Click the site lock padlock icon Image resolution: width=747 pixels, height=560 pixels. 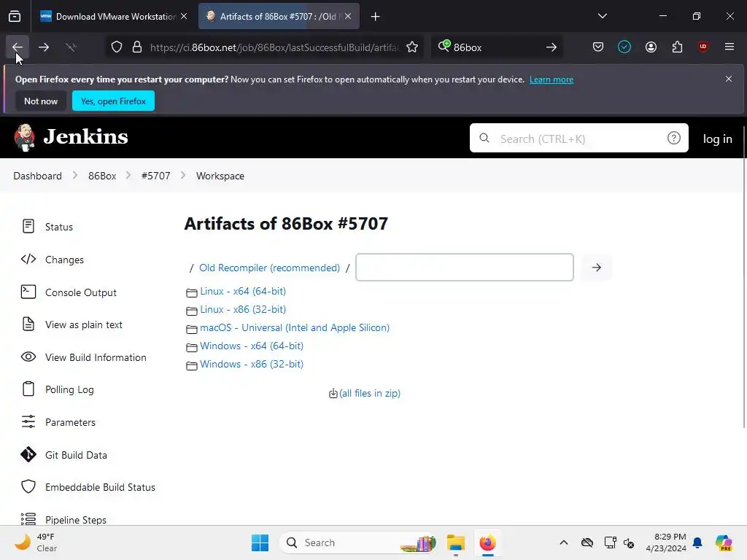pos(137,47)
